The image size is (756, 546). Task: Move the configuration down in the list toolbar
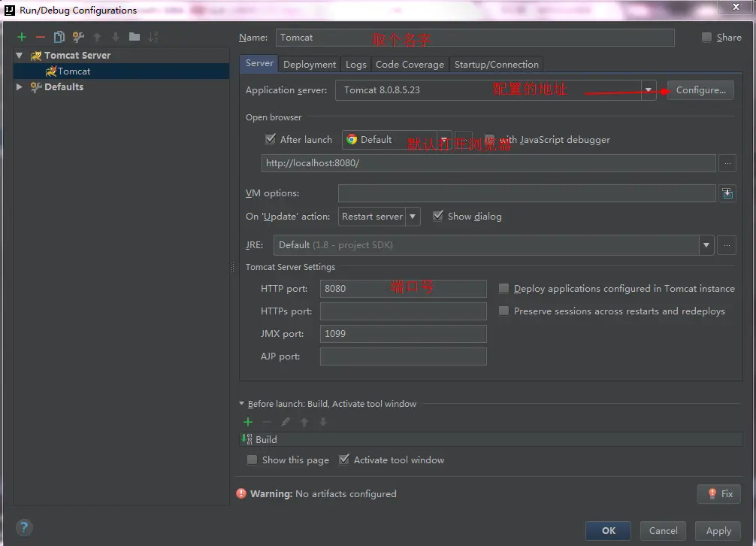point(115,37)
